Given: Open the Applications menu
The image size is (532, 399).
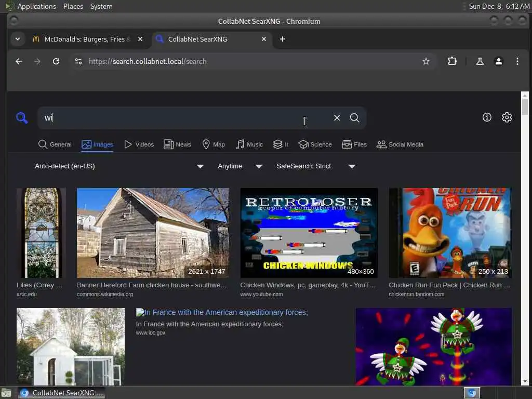Looking at the screenshot, I should coord(37,6).
